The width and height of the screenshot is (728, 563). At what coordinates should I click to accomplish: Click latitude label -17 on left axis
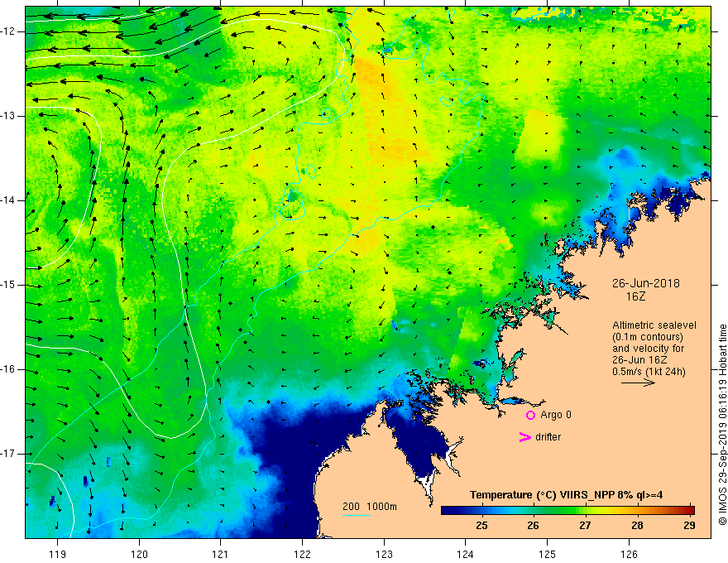(9, 454)
